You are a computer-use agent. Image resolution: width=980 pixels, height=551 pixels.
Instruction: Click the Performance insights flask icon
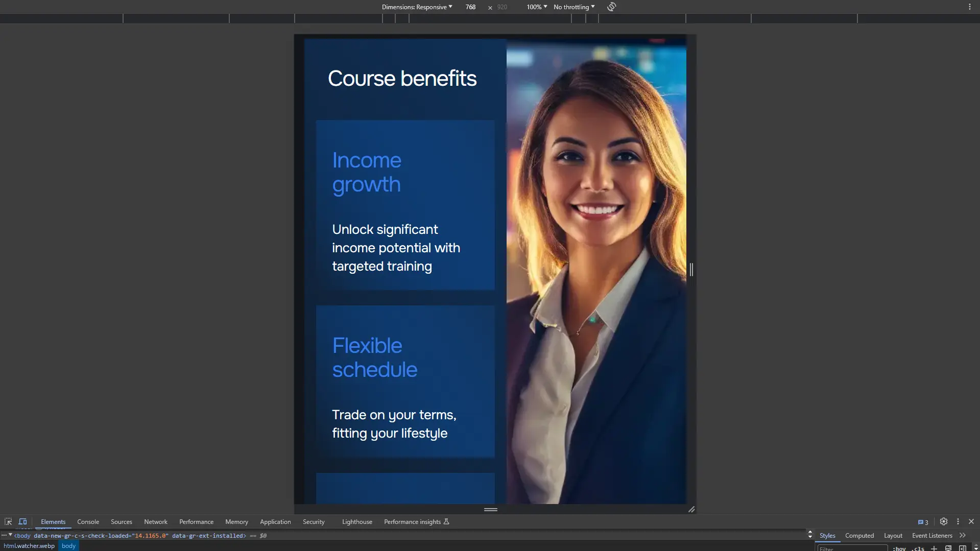[x=446, y=521]
